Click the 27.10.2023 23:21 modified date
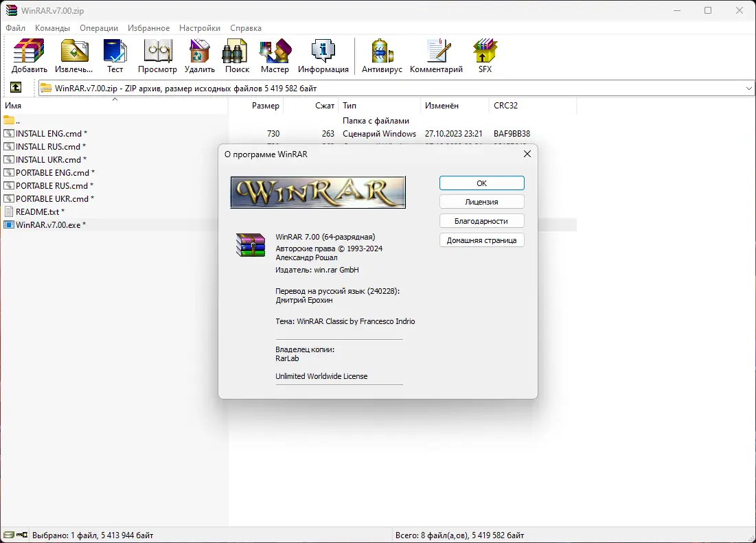 453,133
